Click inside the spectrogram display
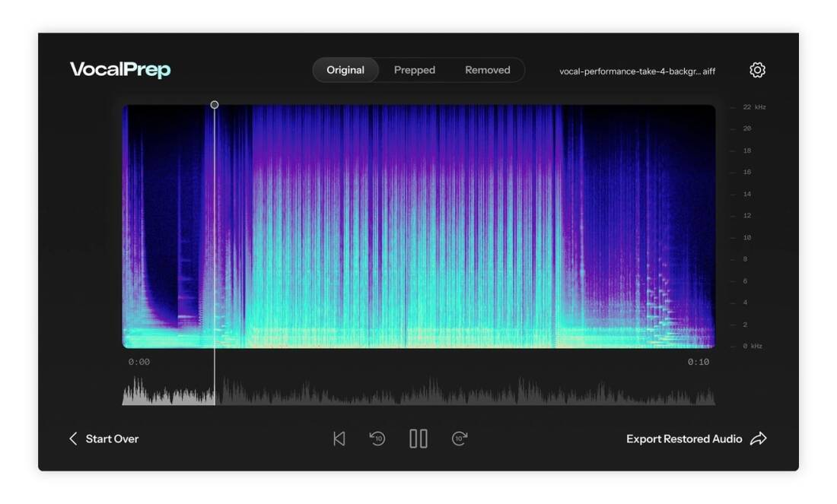 click(x=418, y=224)
